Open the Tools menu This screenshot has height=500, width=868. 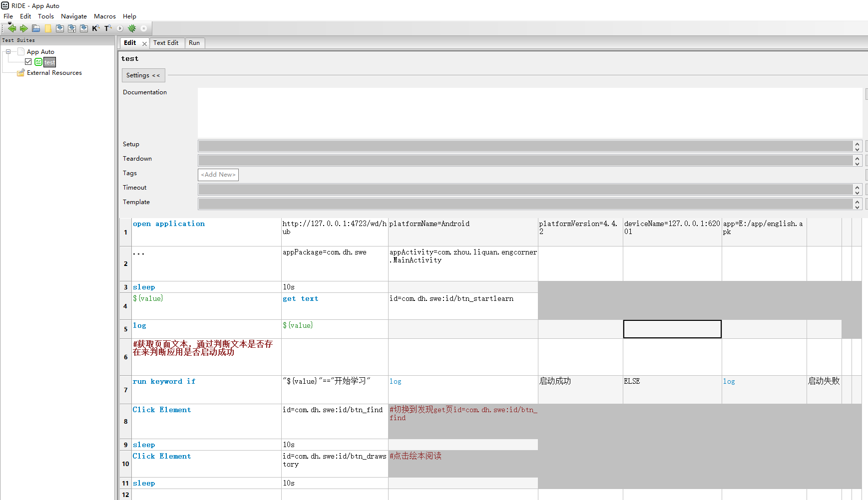pos(46,16)
